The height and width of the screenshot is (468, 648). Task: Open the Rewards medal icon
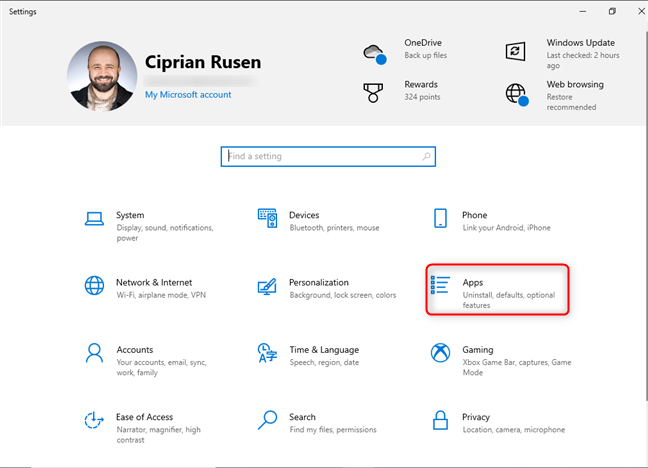(x=373, y=92)
